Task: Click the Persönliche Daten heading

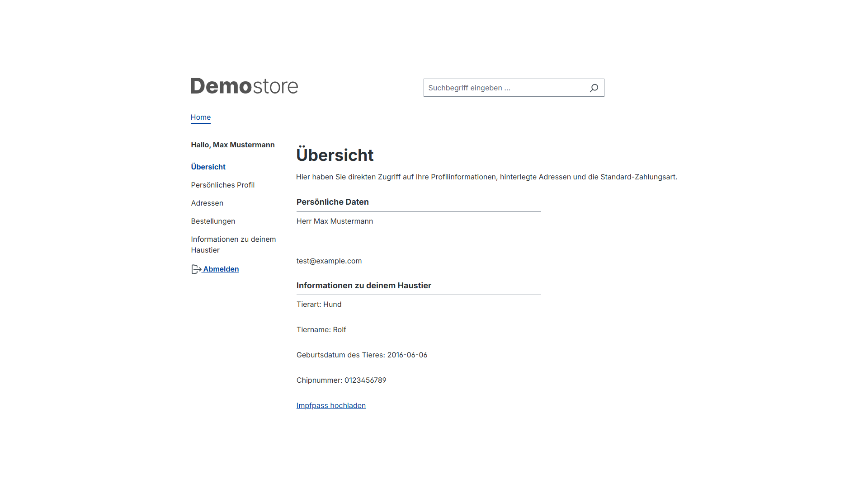Action: [x=332, y=202]
